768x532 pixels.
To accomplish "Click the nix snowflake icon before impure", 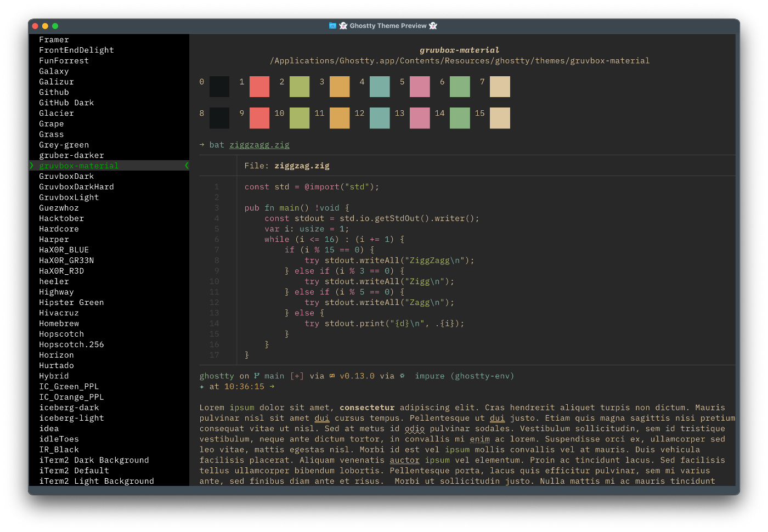I will tap(402, 376).
